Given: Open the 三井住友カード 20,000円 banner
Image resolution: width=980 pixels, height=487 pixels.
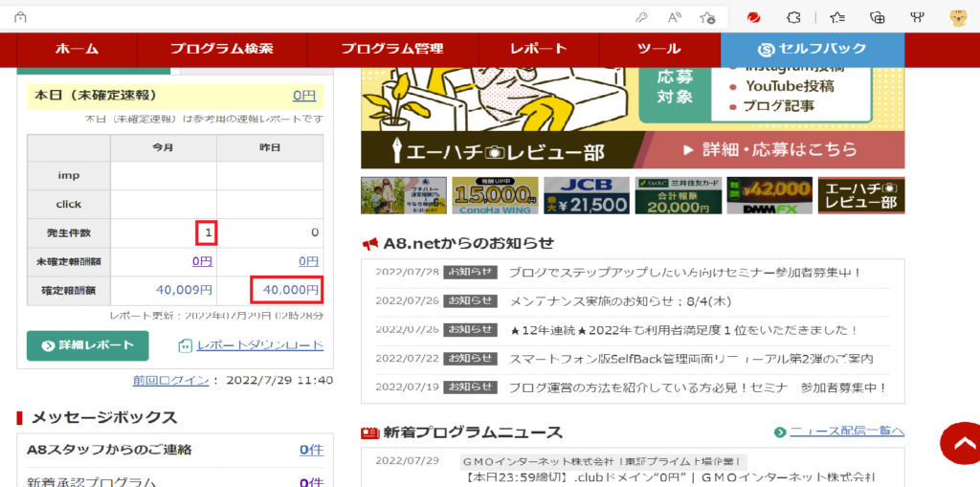Looking at the screenshot, I should point(679,196).
